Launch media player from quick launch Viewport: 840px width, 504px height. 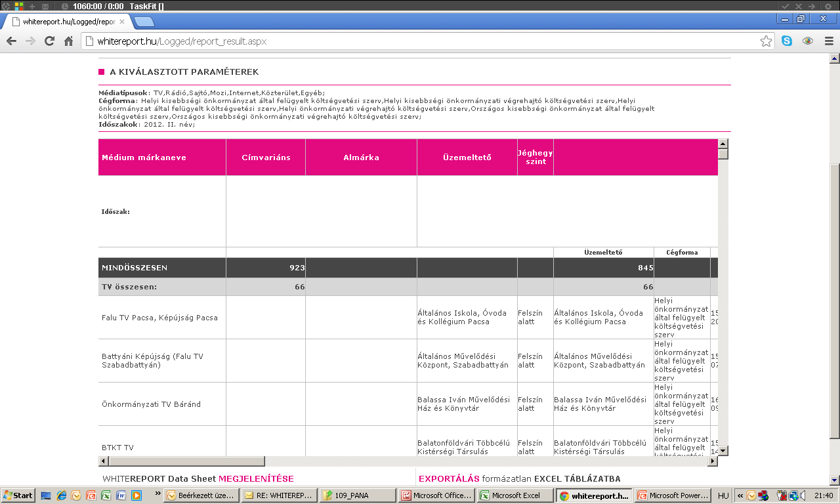[136, 495]
